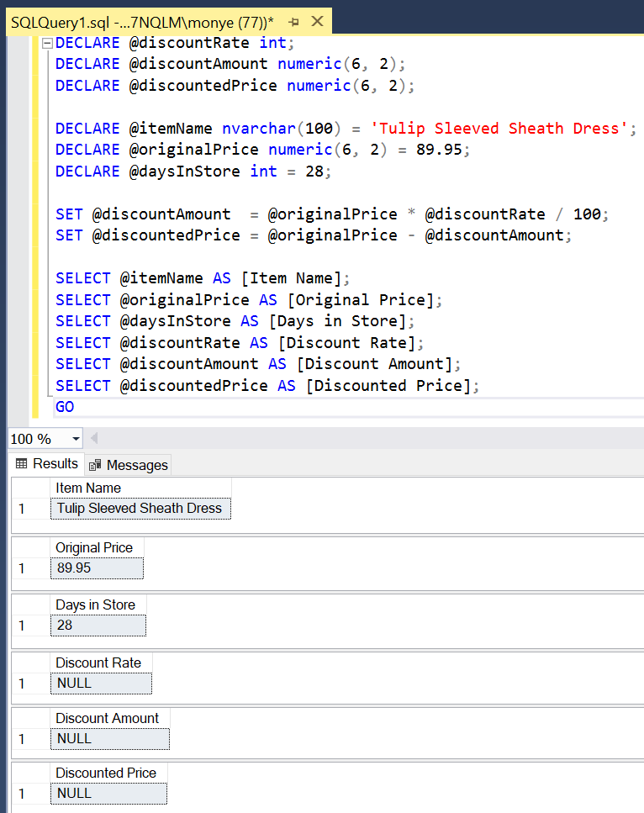Viewport: 644px width, 813px height.
Task: Click the 89.95 value in the code
Action: point(439,150)
